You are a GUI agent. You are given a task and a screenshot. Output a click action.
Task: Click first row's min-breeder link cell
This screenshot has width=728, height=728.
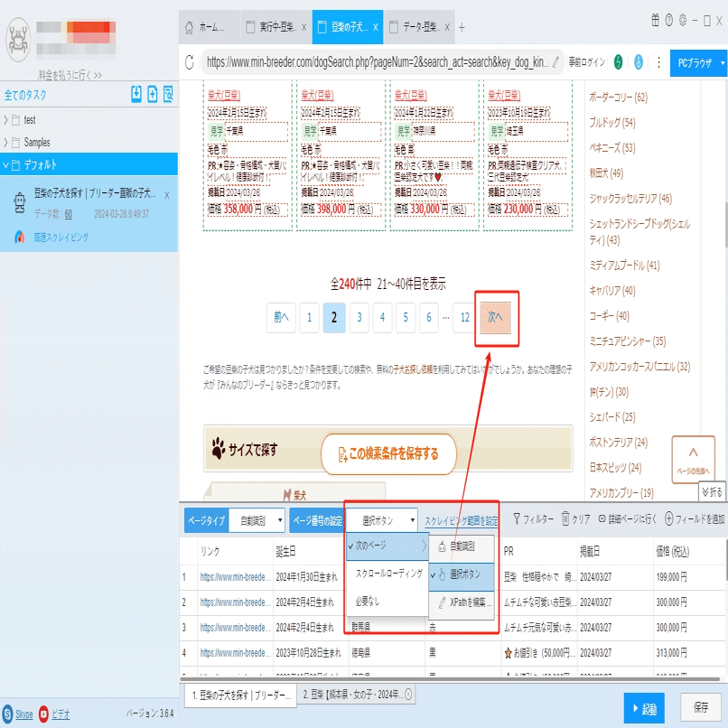pos(235,577)
